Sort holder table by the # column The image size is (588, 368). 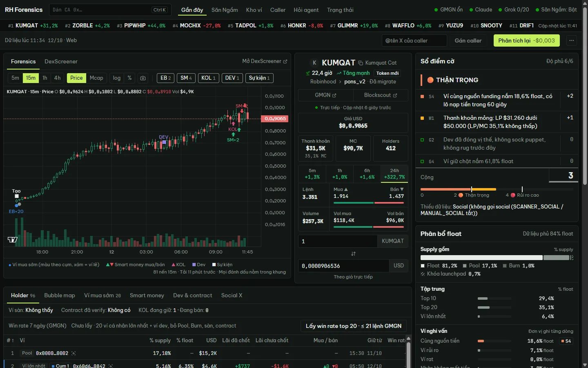click(x=10, y=341)
